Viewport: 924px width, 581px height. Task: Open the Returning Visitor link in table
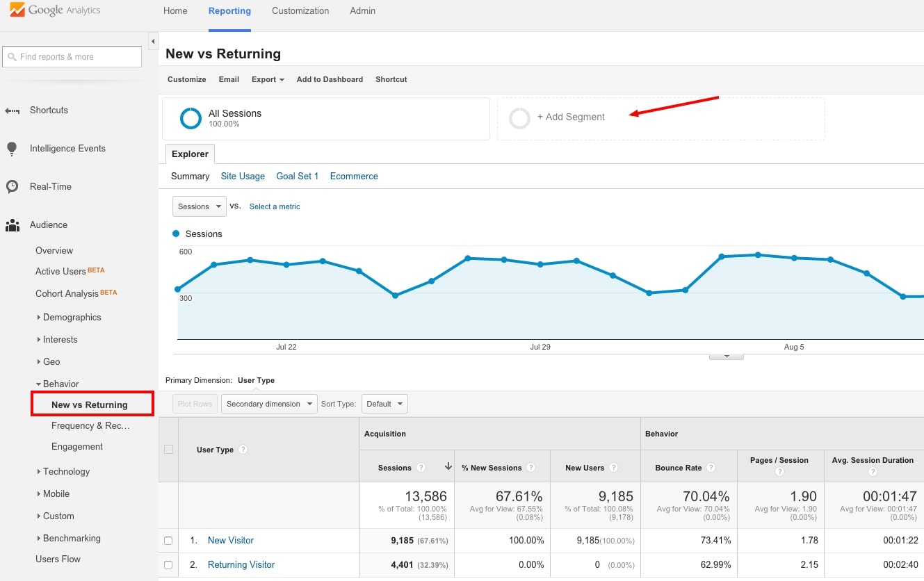click(x=241, y=565)
